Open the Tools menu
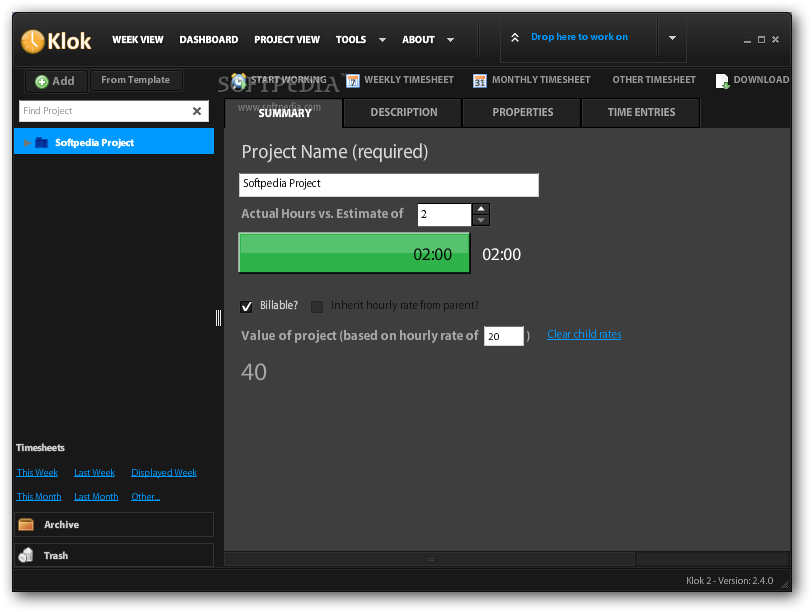 point(351,40)
